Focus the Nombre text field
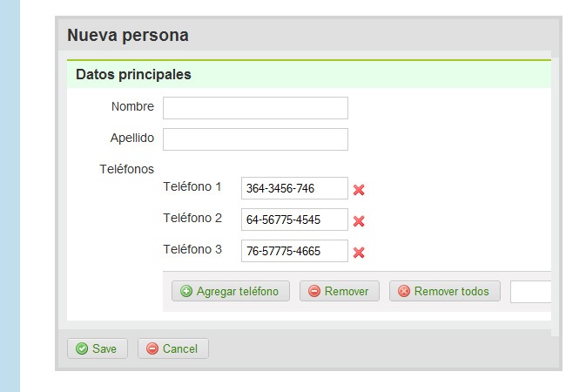This screenshot has width=566, height=392. 255,108
